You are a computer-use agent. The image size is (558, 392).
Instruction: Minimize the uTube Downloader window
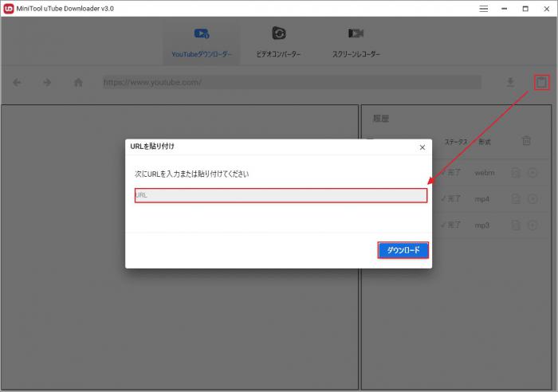point(505,9)
